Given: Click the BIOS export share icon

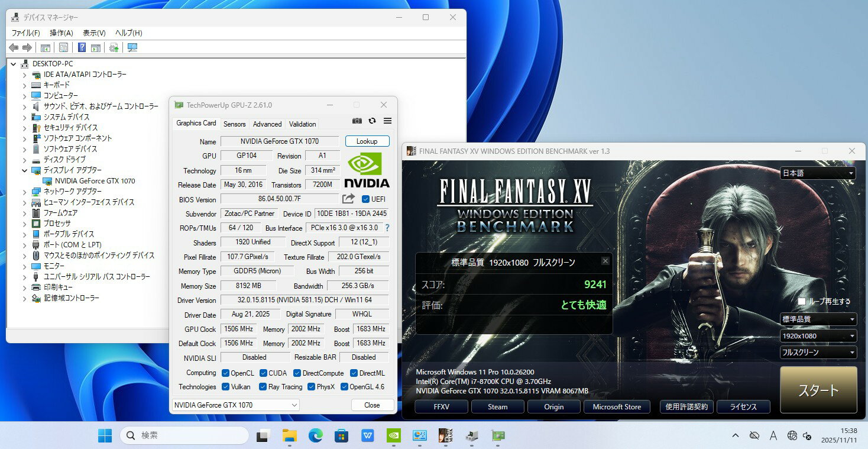Looking at the screenshot, I should point(349,199).
